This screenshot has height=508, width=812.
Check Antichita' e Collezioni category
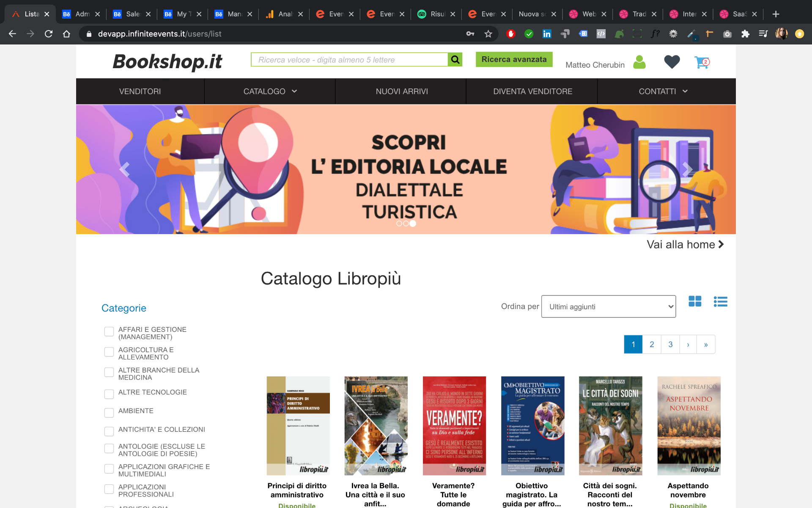click(x=109, y=431)
